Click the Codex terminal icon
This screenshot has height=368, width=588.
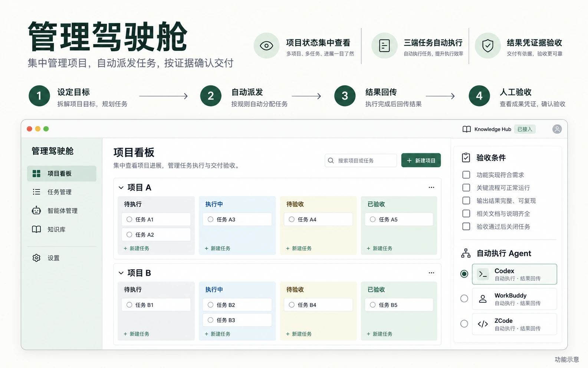tap(483, 274)
